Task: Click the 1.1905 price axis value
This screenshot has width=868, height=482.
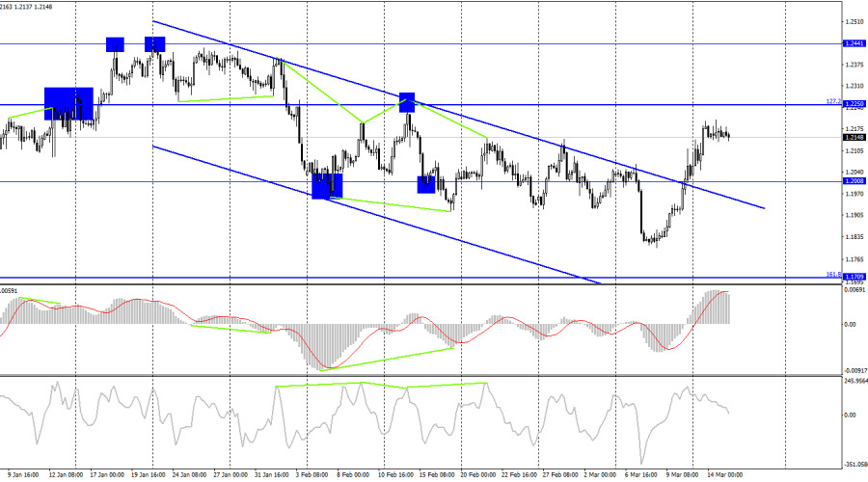Action: pos(854,215)
